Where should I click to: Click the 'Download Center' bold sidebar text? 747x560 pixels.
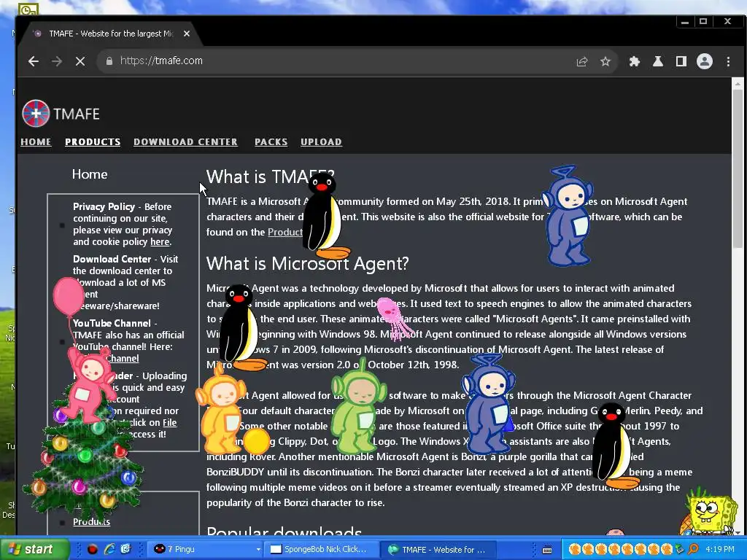click(x=112, y=259)
